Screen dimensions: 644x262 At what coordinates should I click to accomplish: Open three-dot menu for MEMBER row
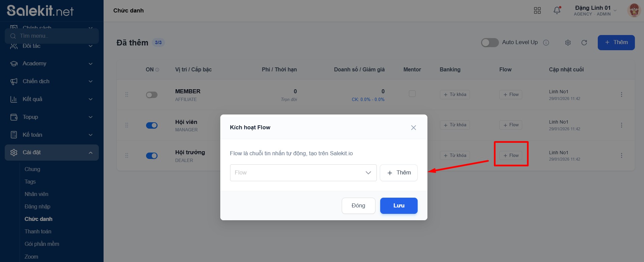coord(621,95)
